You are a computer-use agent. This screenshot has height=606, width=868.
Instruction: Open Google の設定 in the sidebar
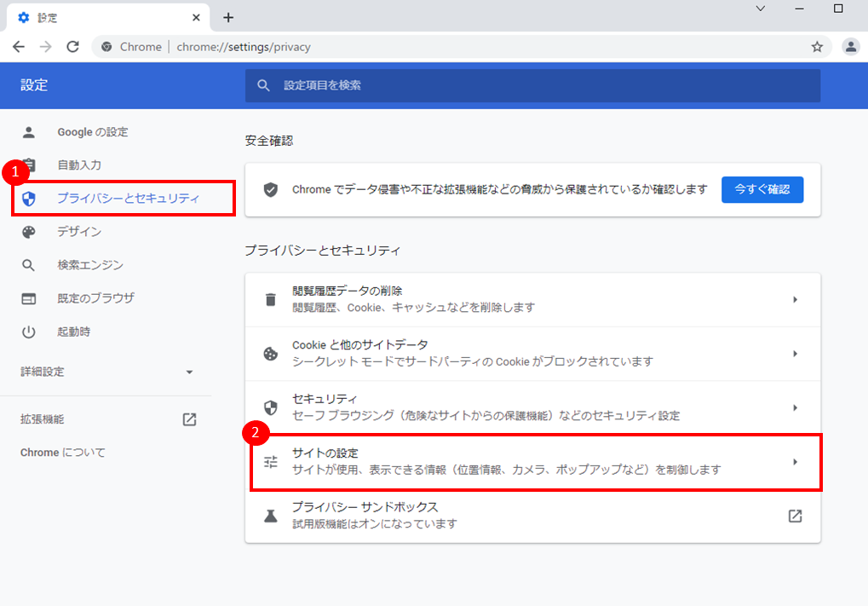point(93,132)
